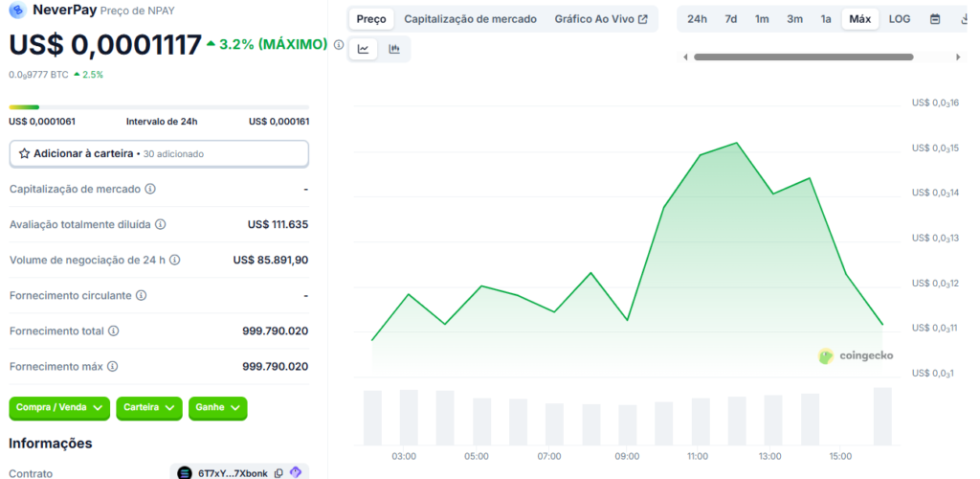Click the Informações heading
980x479 pixels.
tap(51, 444)
